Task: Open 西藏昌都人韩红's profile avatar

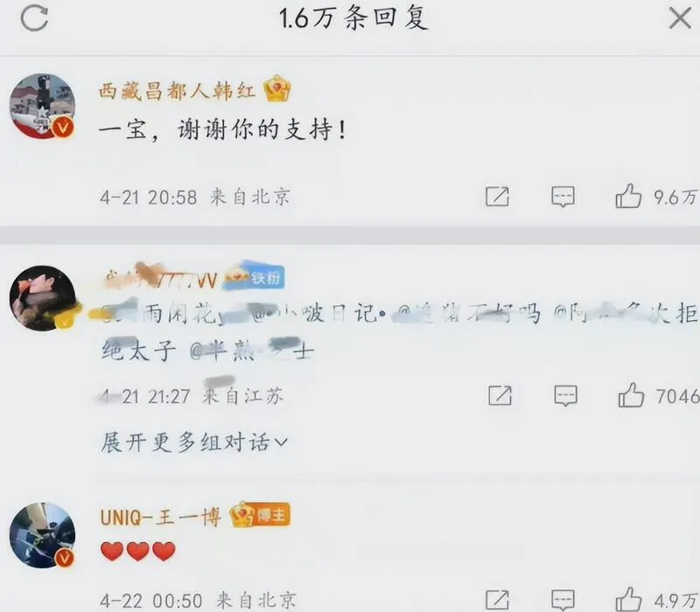Action: 42,106
